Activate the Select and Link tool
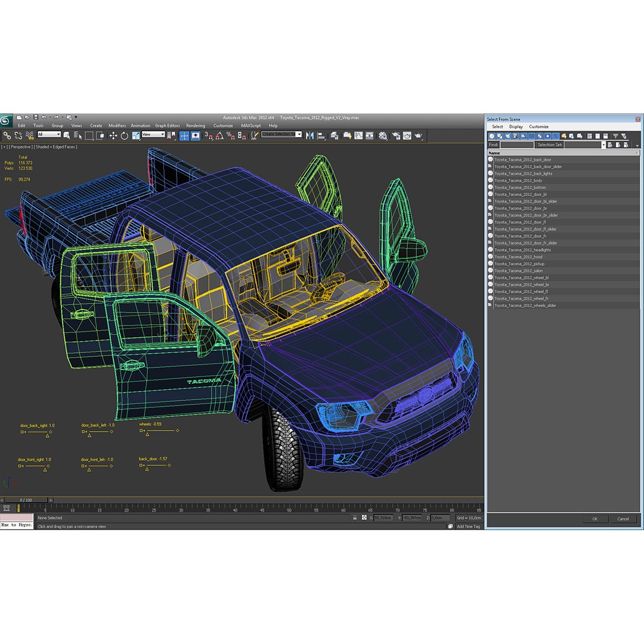644x644 pixels. tap(7, 135)
